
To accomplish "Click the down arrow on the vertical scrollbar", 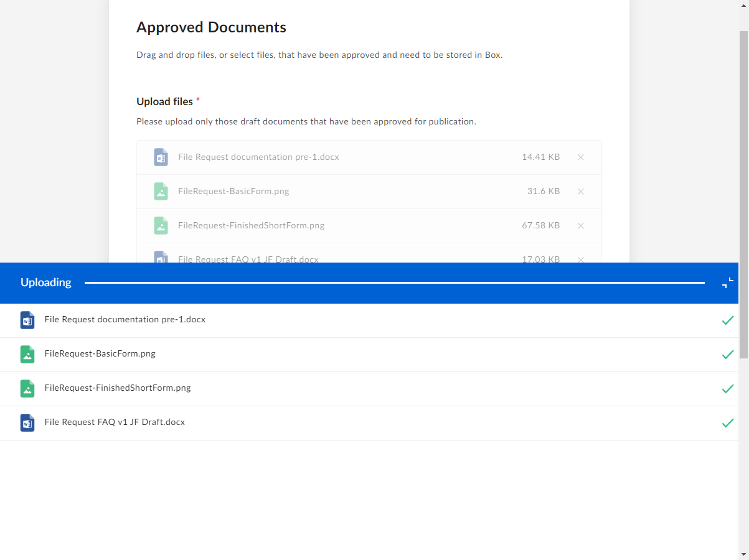I will (744, 554).
